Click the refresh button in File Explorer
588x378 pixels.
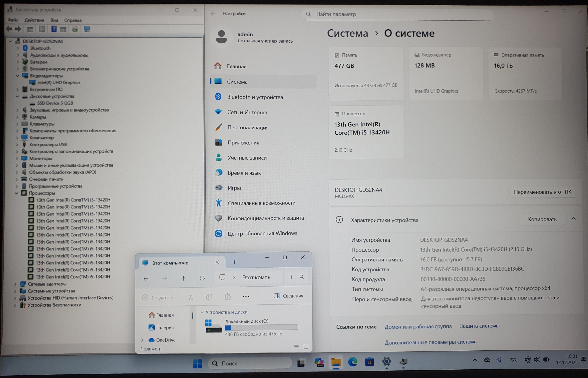(202, 278)
